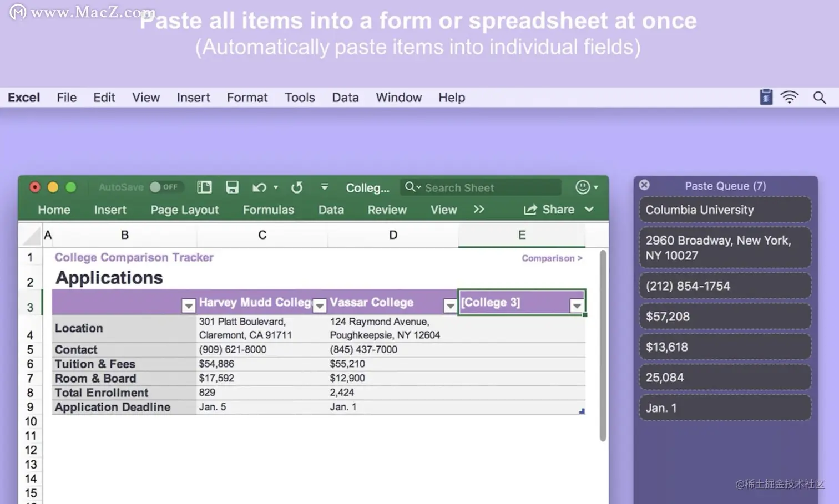The height and width of the screenshot is (504, 839).
Task: Open the Tools menu
Action: click(300, 98)
